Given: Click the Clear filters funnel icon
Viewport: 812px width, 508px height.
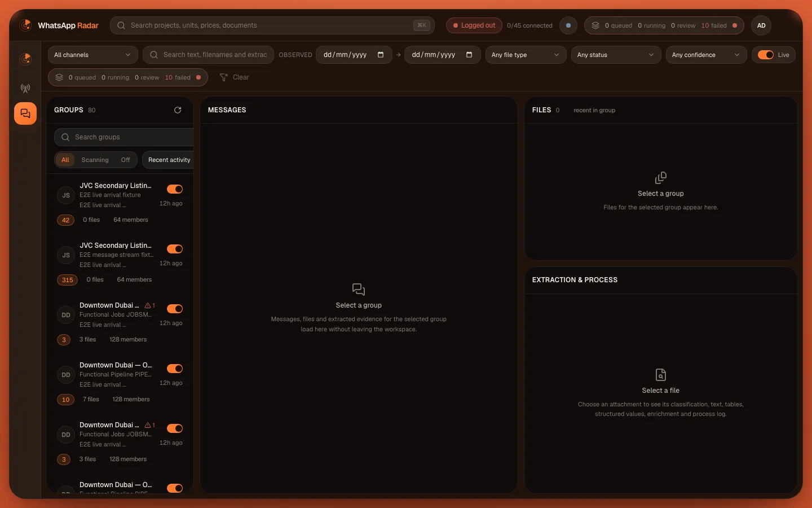Looking at the screenshot, I should 224,77.
